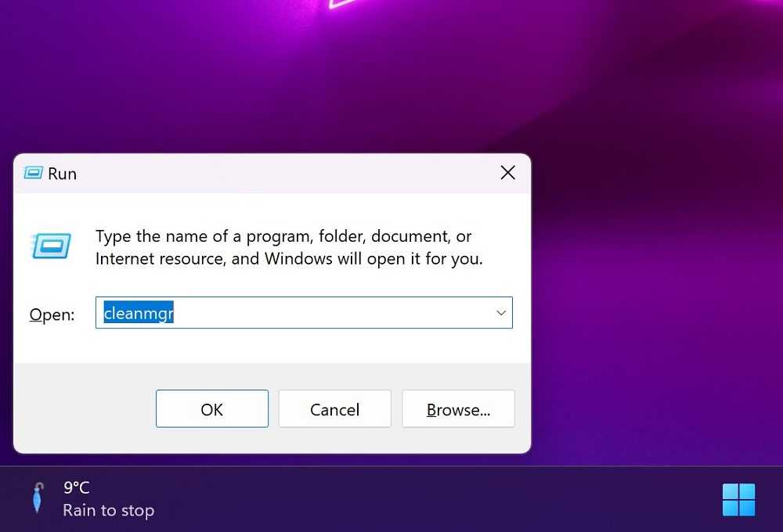Click the "Open:" label
This screenshot has height=532, width=783.
click(52, 315)
